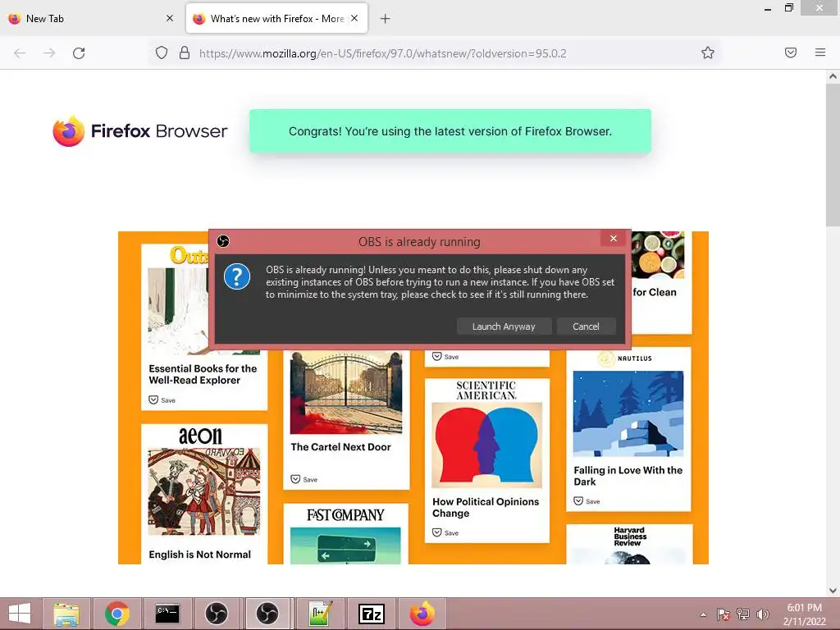The height and width of the screenshot is (630, 840).
Task: Open the Command Prompt taskbar icon
Action: (167, 614)
